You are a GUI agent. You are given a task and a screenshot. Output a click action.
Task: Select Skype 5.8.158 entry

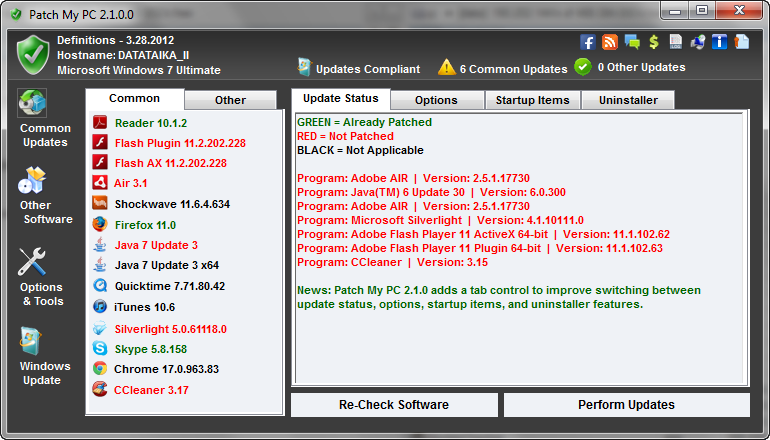151,349
